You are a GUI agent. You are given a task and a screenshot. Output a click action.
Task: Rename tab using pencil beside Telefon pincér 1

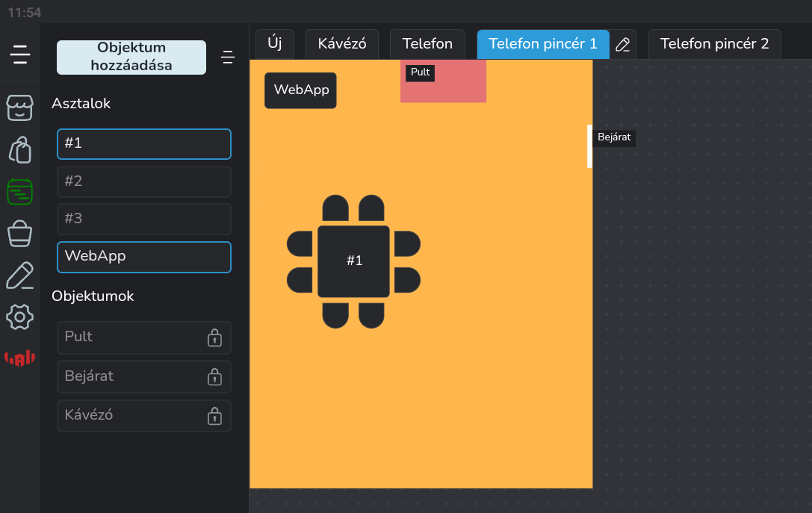[x=623, y=44]
